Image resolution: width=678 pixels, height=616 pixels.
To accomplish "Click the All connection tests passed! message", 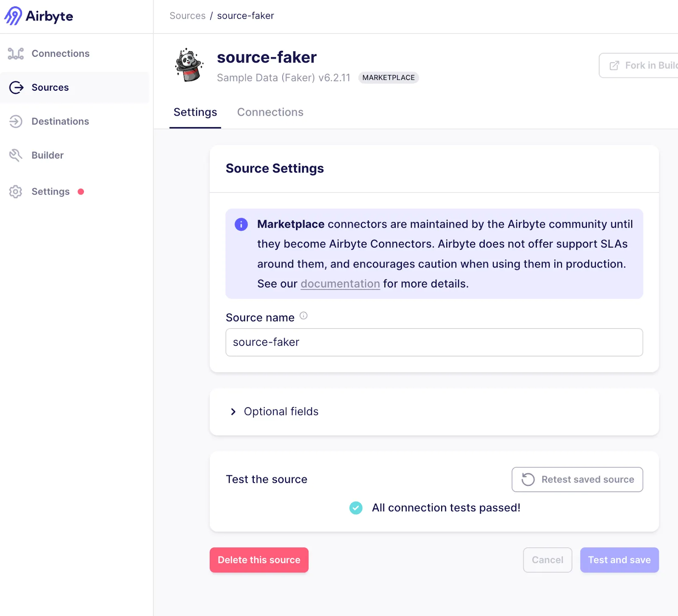I will coord(446,508).
